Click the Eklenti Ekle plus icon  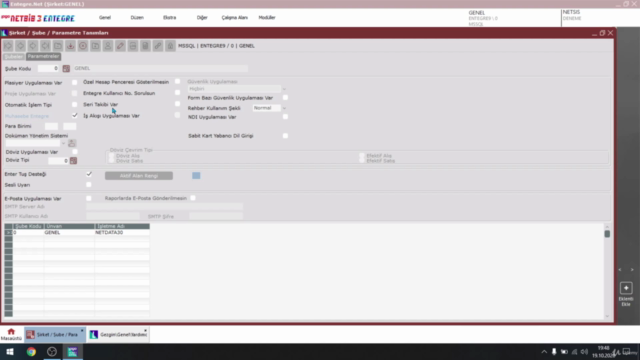tap(626, 288)
